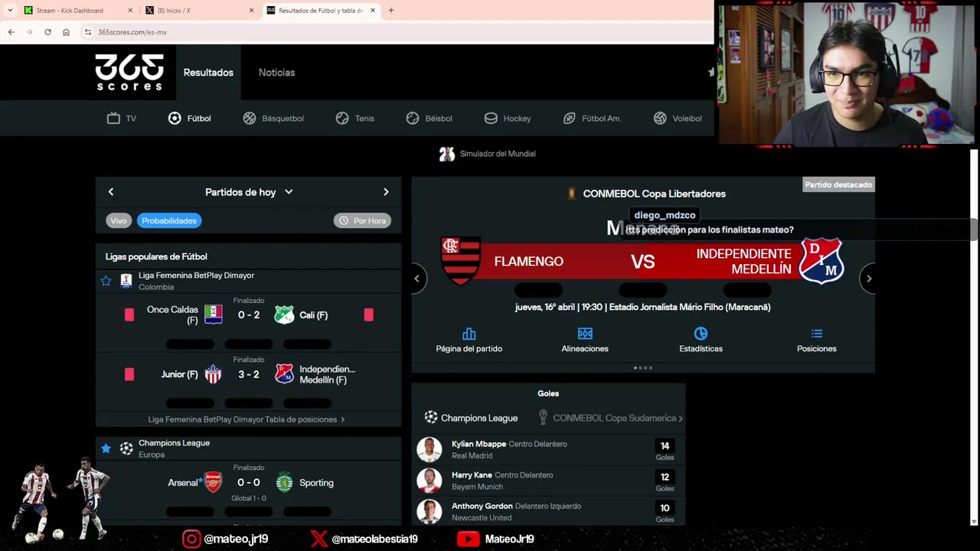Go to next day's matches arrow
Viewport: 980px width, 551px height.
[x=386, y=192]
